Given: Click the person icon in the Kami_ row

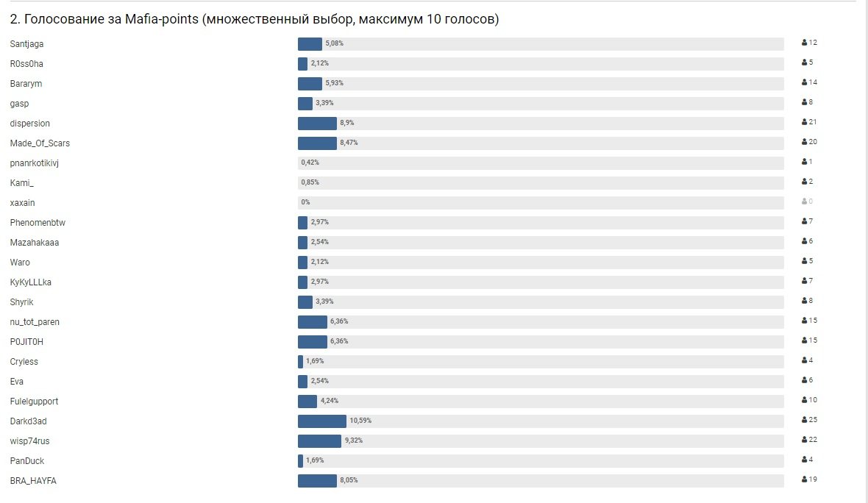Looking at the screenshot, I should [805, 182].
